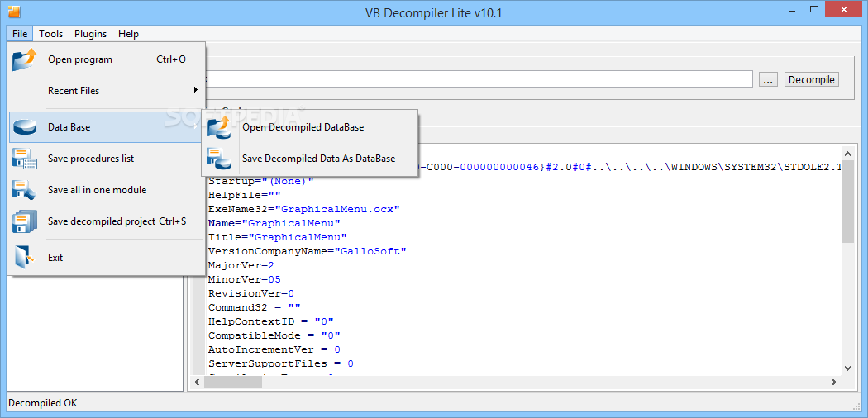The height and width of the screenshot is (418, 868).
Task: Open the File menu
Action: pos(20,34)
